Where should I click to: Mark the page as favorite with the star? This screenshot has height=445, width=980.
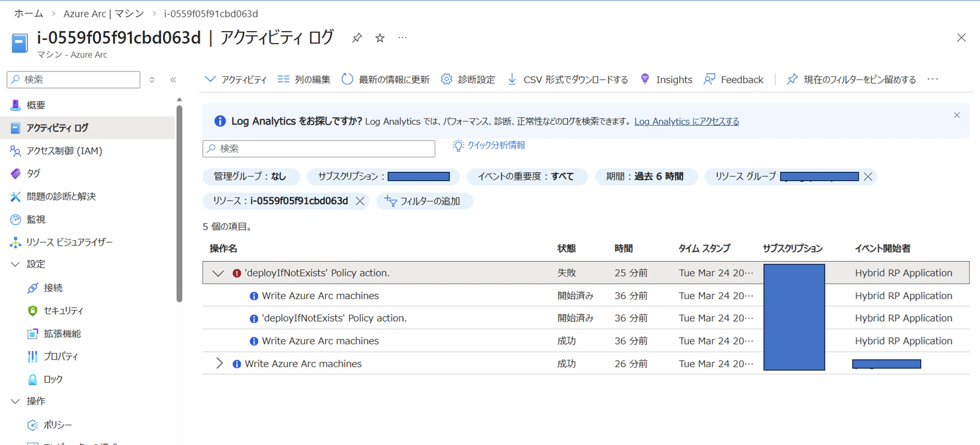pyautogui.click(x=380, y=38)
